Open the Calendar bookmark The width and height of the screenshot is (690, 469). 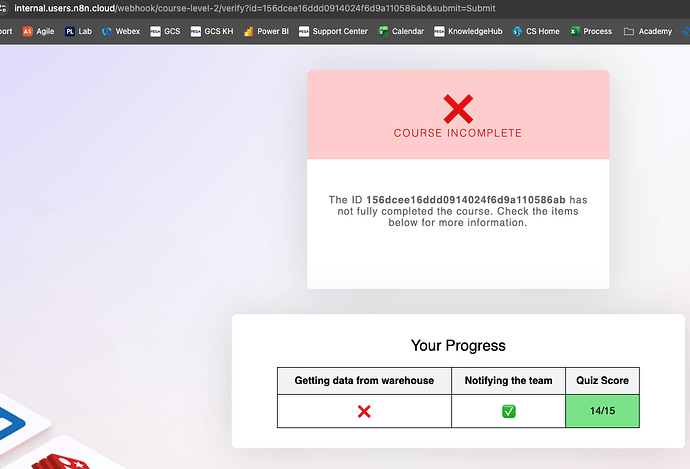401,31
